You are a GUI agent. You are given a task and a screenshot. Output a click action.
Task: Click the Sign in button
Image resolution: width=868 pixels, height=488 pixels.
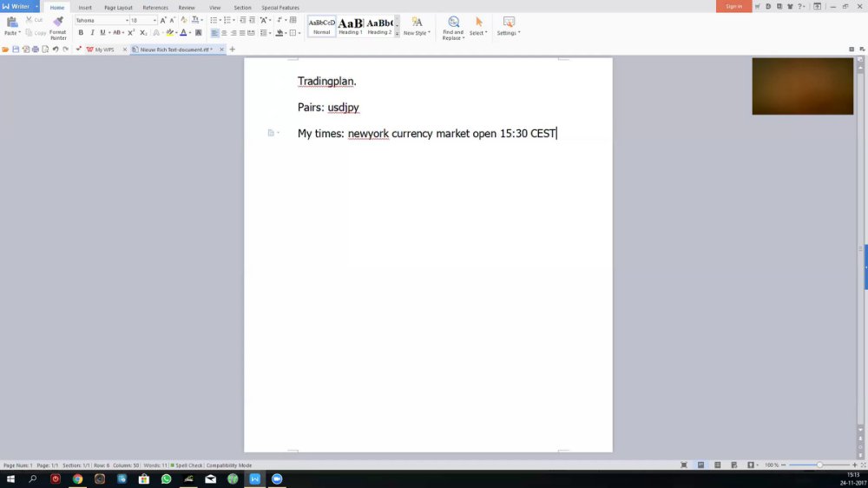click(733, 7)
